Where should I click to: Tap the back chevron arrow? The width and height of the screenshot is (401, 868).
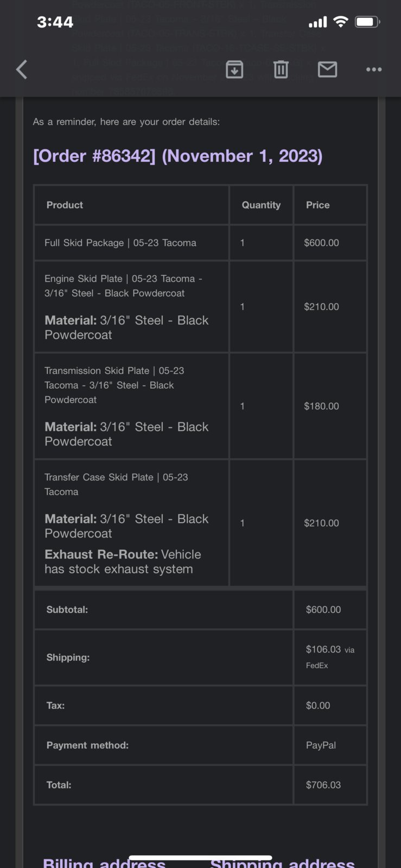coord(22,69)
